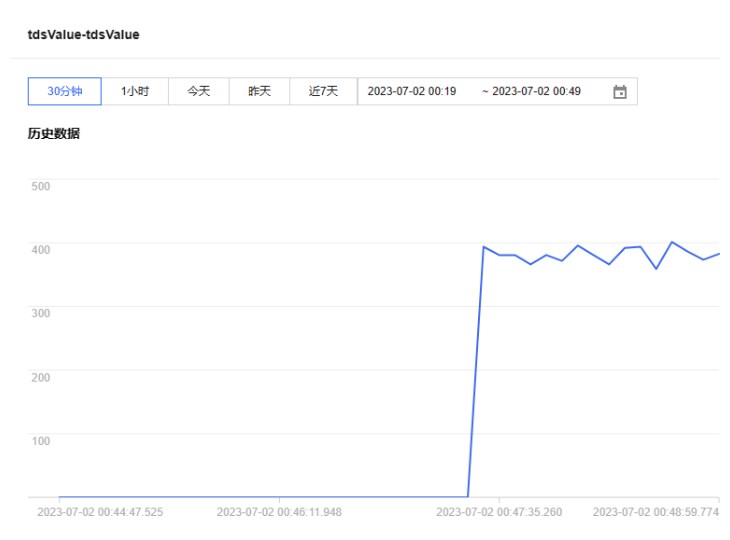The image size is (730, 540).
Task: Click x-axis label 2023-07-02 00:48:59.774
Action: point(656,512)
